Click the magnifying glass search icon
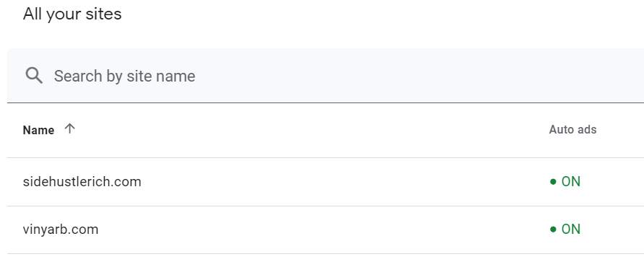The height and width of the screenshot is (262, 644). tap(34, 76)
